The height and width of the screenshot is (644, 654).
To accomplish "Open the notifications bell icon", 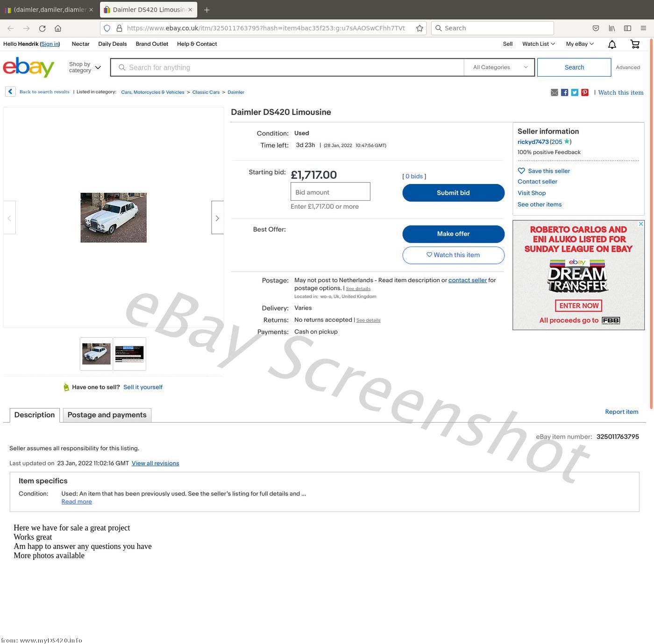I will (x=612, y=44).
